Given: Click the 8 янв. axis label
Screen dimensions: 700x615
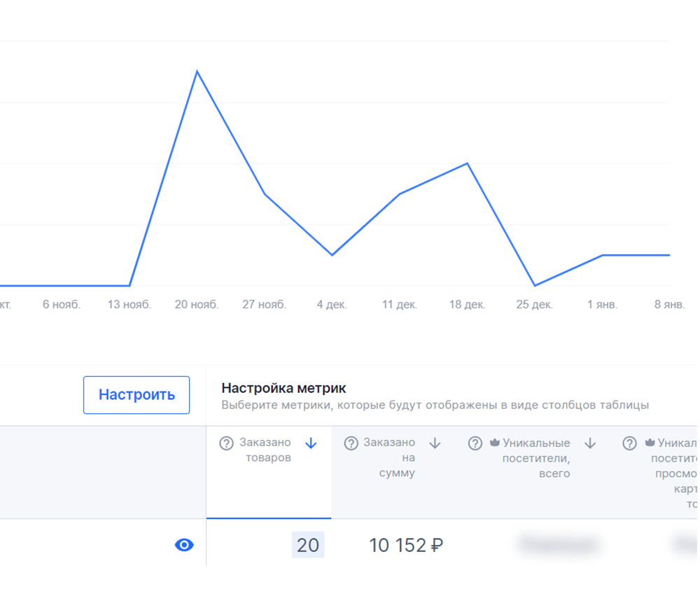Looking at the screenshot, I should pyautogui.click(x=670, y=305).
